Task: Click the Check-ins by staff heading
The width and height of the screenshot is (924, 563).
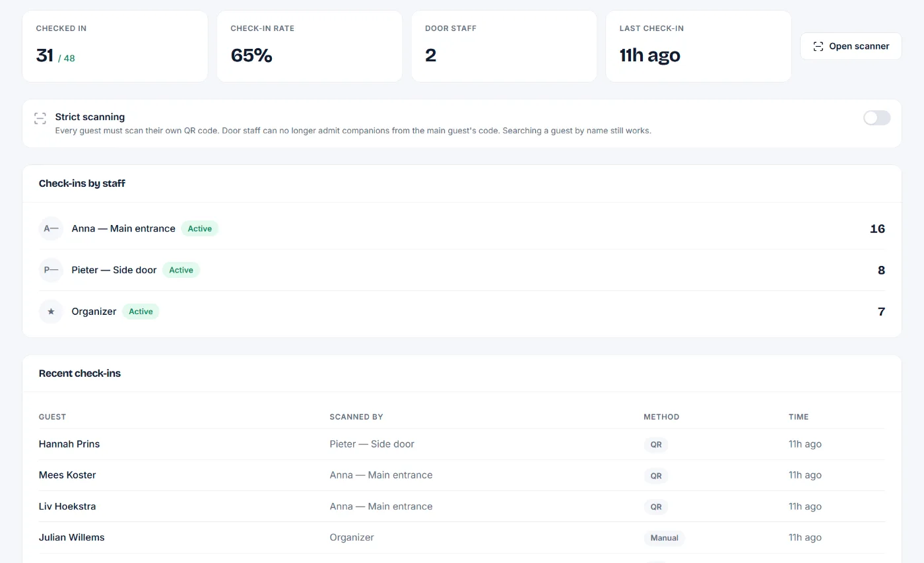Action: pyautogui.click(x=82, y=183)
